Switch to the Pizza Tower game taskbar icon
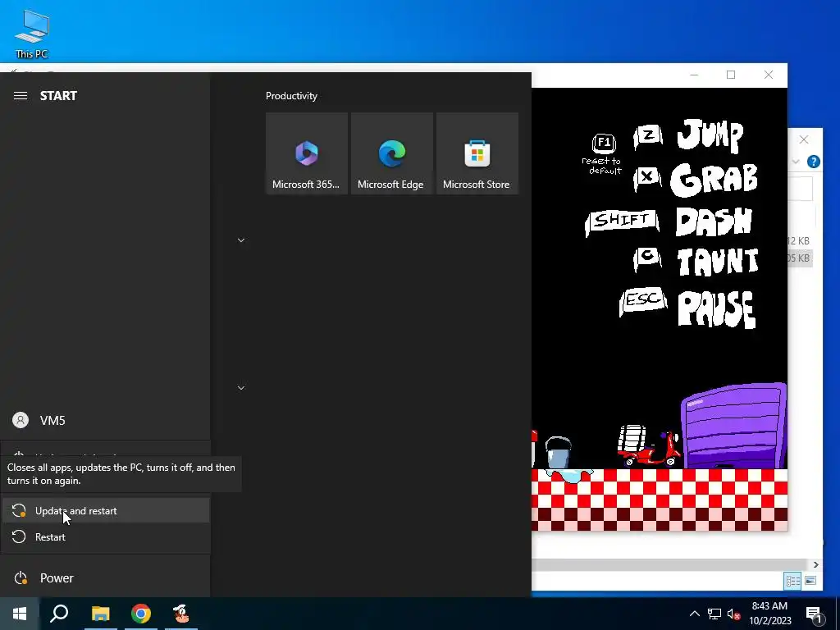The height and width of the screenshot is (630, 840). [181, 614]
